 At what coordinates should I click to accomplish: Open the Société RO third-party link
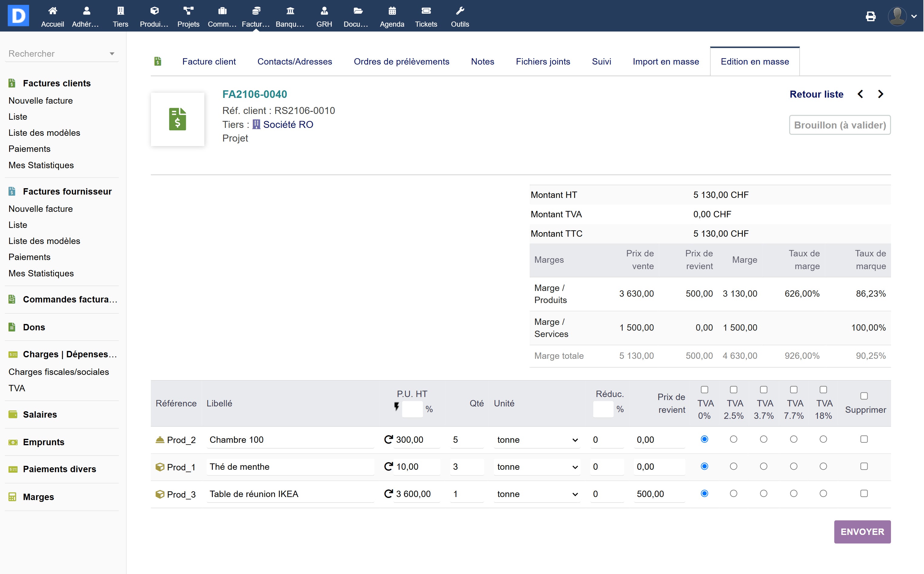click(288, 125)
